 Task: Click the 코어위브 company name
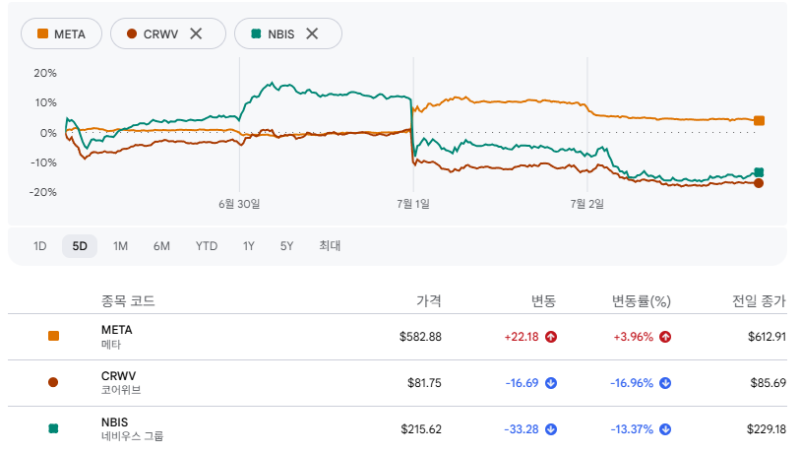coord(121,390)
